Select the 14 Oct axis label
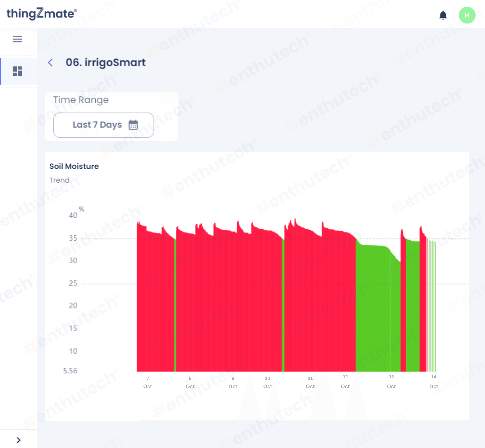This screenshot has height=448, width=485. click(x=434, y=382)
